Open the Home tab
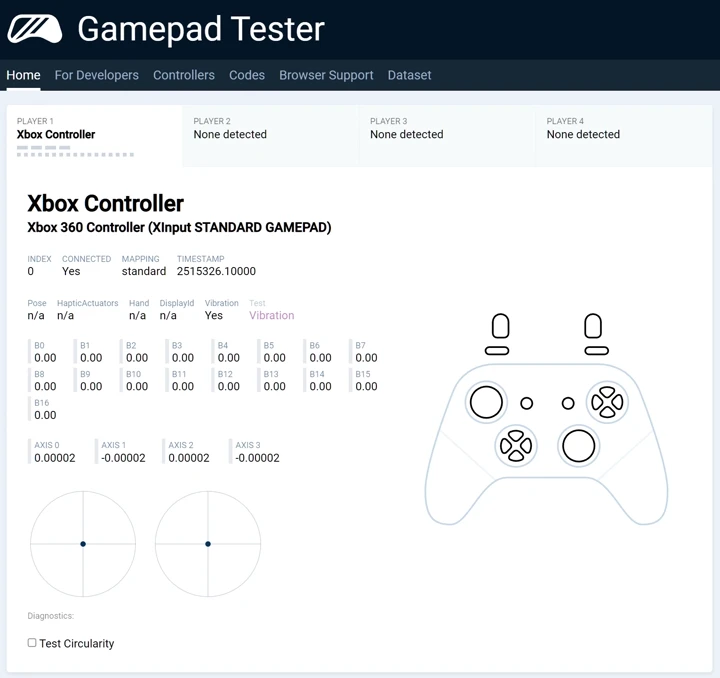 pyautogui.click(x=23, y=75)
